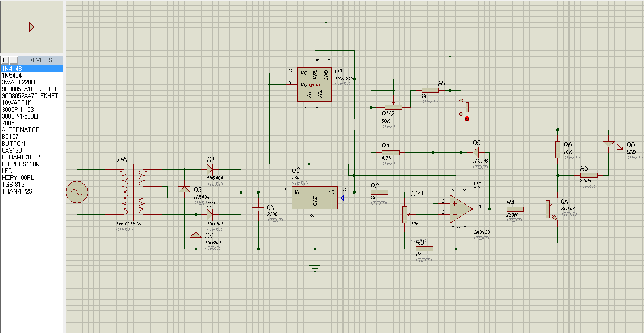
Task: Select BUTTON in the devices list
Action: point(13,144)
